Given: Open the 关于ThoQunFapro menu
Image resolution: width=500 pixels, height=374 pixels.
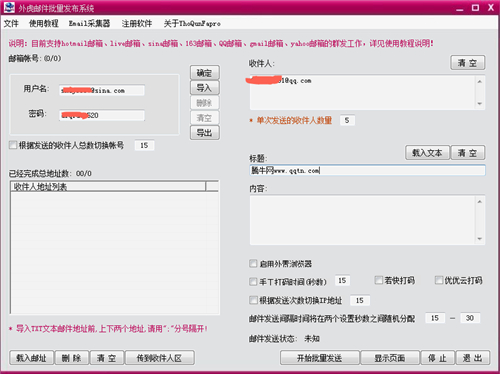Looking at the screenshot, I should click(192, 23).
